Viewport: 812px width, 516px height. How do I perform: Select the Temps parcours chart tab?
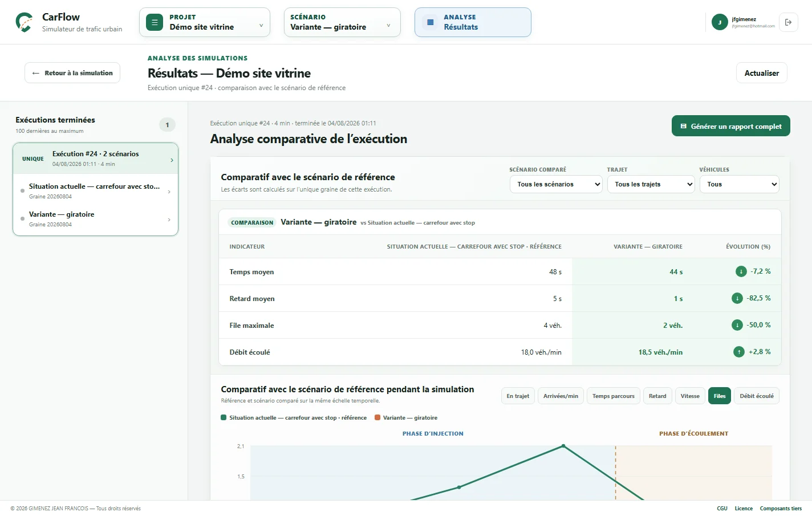(x=614, y=396)
